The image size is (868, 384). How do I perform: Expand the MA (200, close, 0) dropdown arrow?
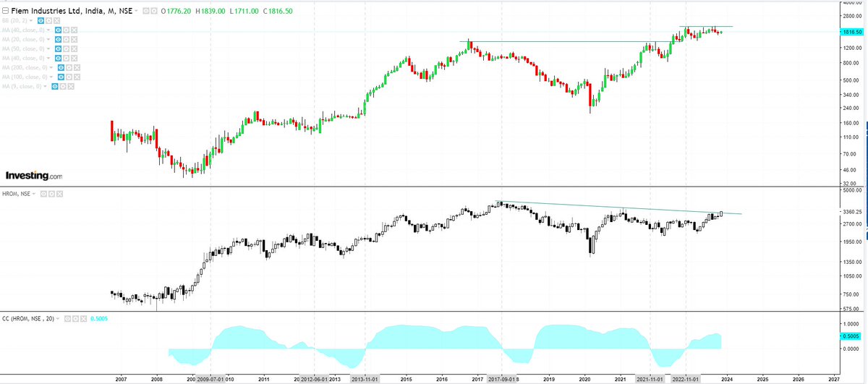[51, 68]
